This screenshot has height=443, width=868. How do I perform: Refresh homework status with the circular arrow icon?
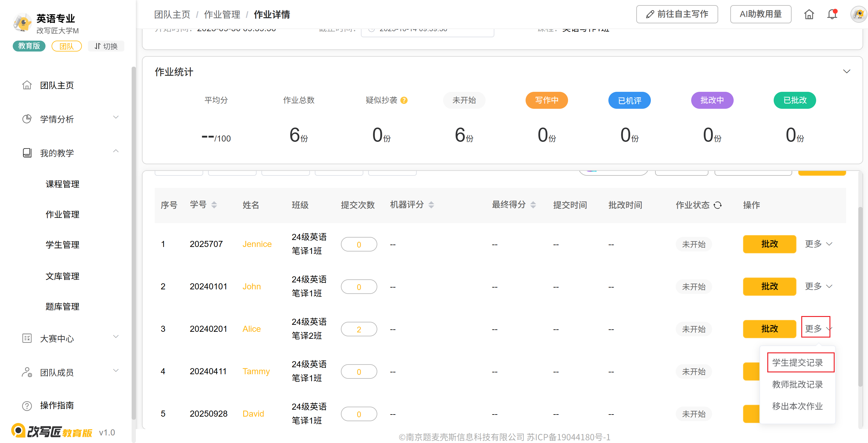pyautogui.click(x=718, y=205)
